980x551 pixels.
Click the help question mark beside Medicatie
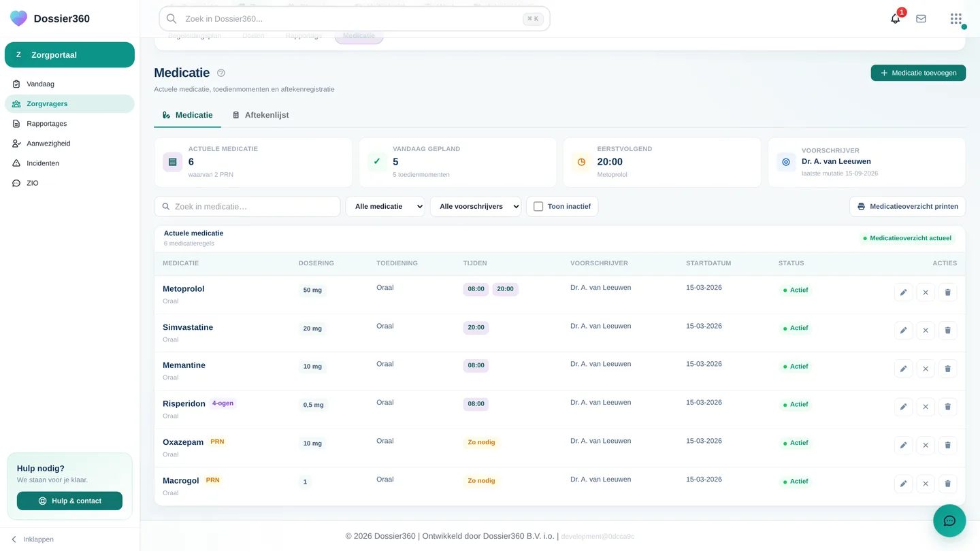pyautogui.click(x=220, y=73)
